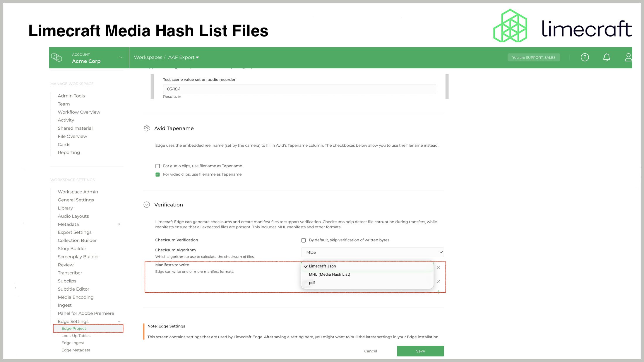Open Team in sidebar

[64, 104]
